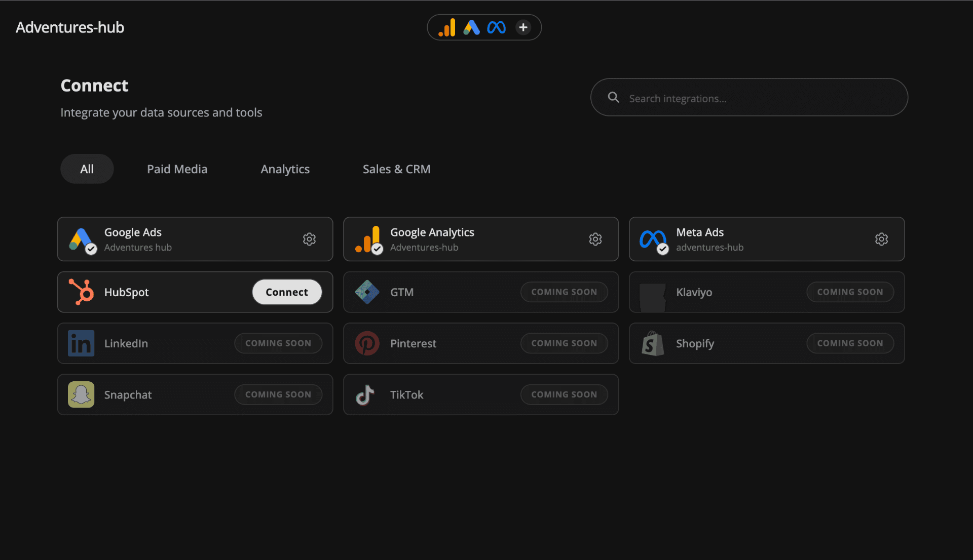The height and width of the screenshot is (560, 973).
Task: Focus the Search integrations field
Action: [x=749, y=97]
